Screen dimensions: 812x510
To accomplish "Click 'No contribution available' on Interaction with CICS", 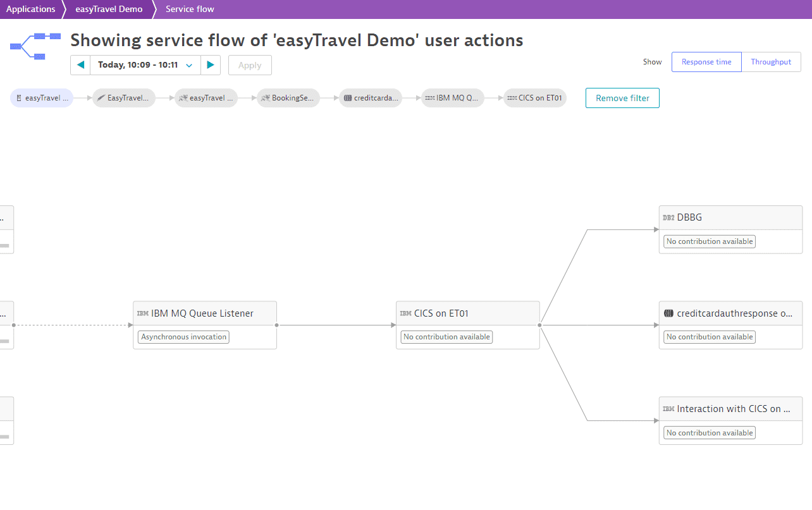I will [710, 433].
